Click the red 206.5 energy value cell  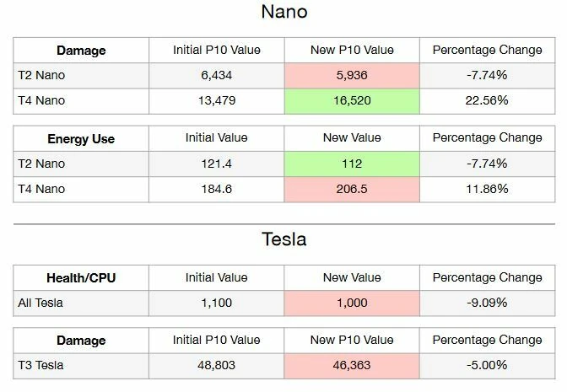pyautogui.click(x=352, y=189)
